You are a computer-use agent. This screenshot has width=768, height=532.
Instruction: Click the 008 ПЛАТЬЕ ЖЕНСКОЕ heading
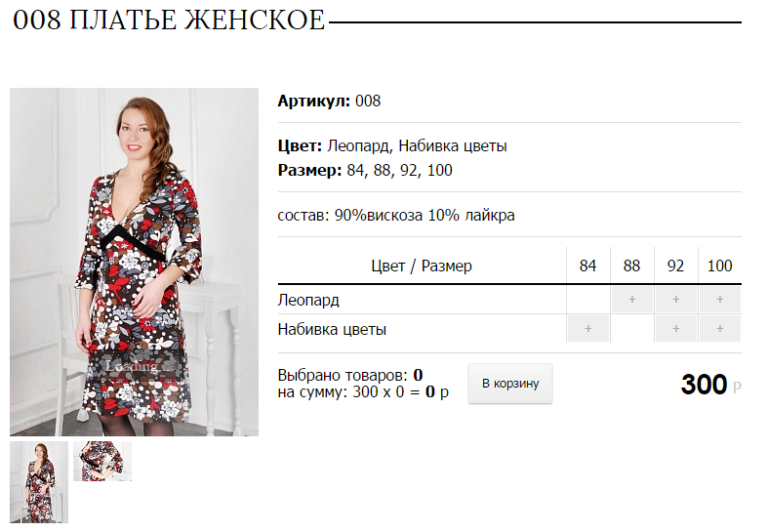tap(169, 20)
